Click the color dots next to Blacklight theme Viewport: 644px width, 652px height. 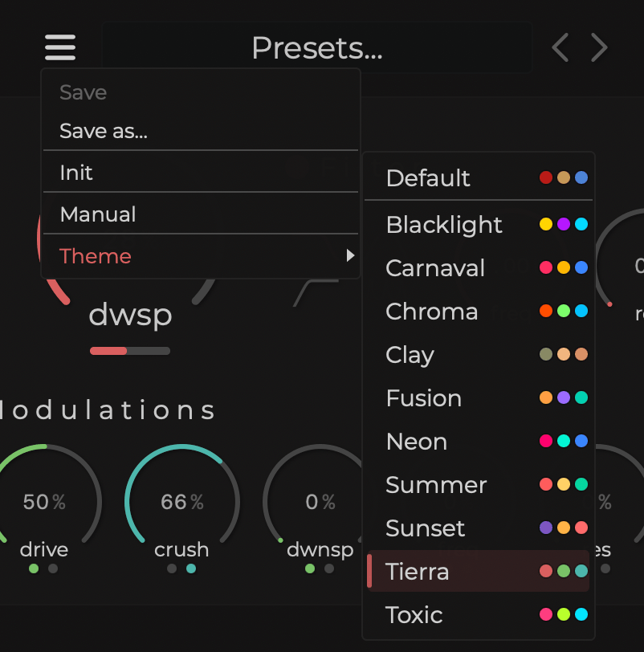[563, 224]
